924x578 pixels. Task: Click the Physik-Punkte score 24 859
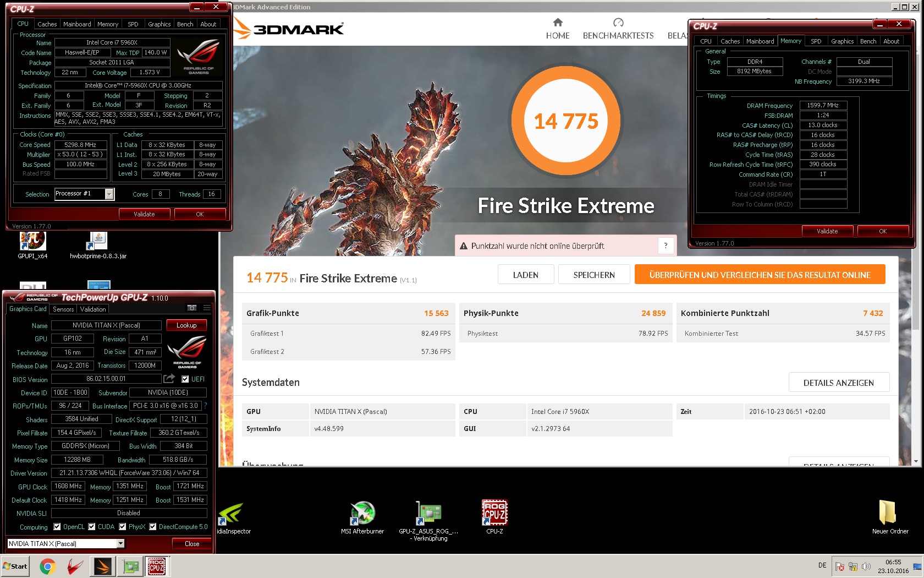coord(653,313)
